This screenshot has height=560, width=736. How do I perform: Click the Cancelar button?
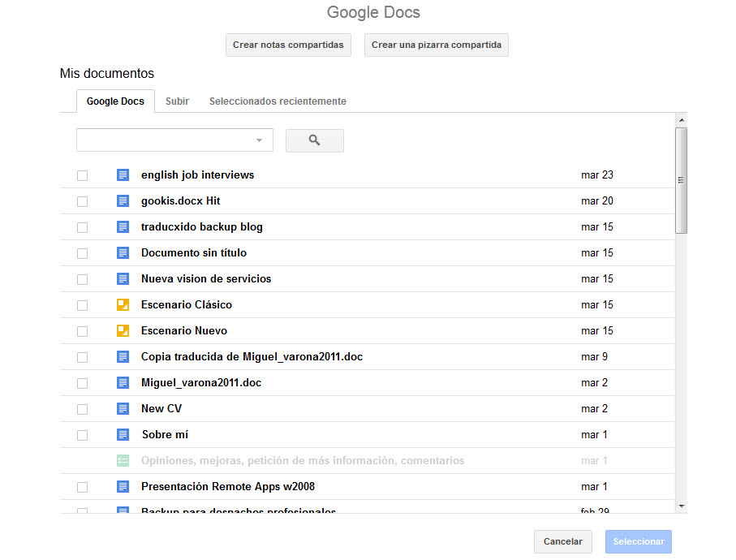coord(563,541)
